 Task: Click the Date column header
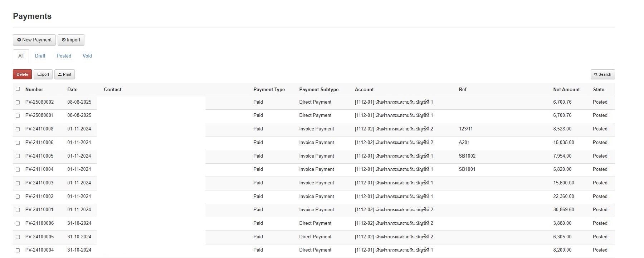click(x=72, y=90)
